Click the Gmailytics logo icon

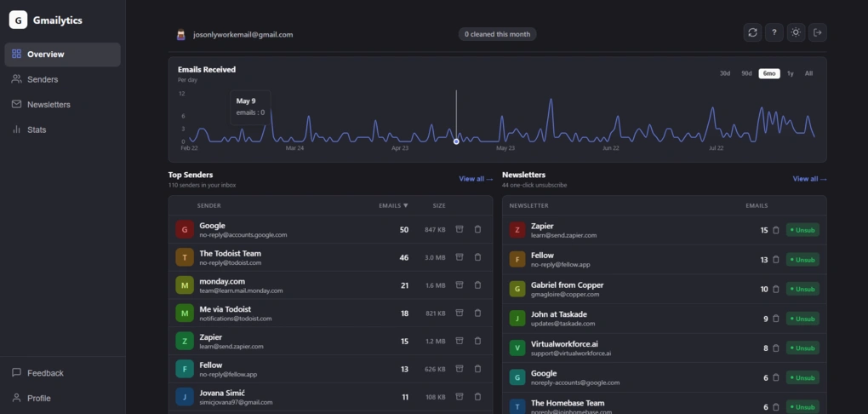(18, 20)
